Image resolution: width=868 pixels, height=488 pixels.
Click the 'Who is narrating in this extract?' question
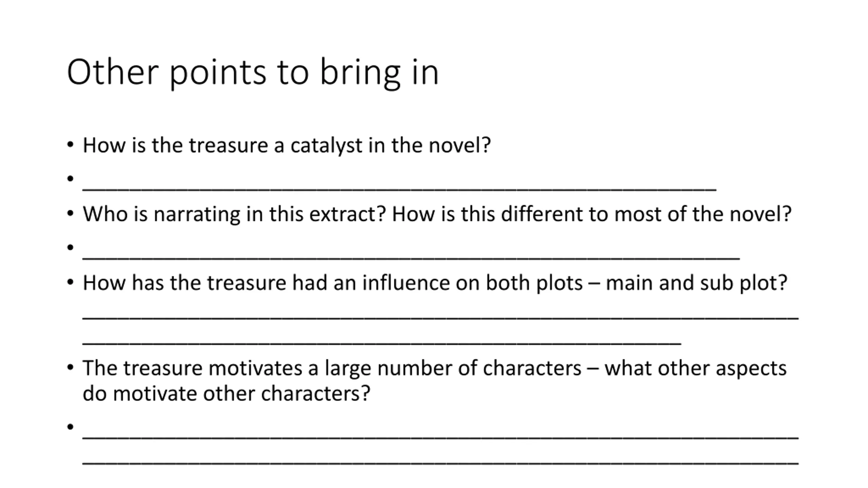point(234,214)
